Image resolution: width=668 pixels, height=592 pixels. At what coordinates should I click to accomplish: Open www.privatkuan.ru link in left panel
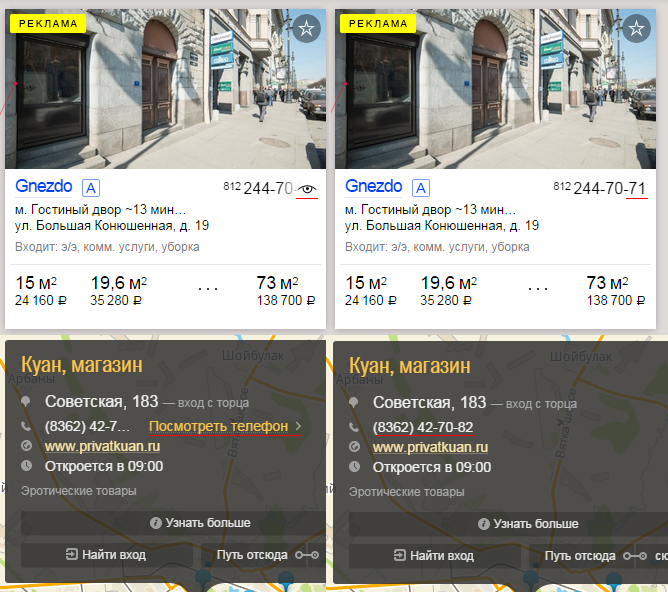point(102,446)
